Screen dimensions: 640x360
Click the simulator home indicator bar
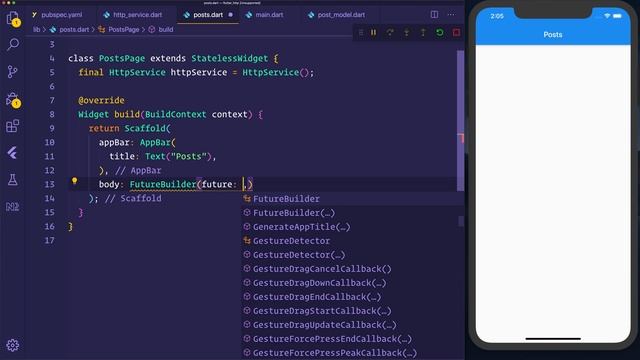(x=553, y=338)
